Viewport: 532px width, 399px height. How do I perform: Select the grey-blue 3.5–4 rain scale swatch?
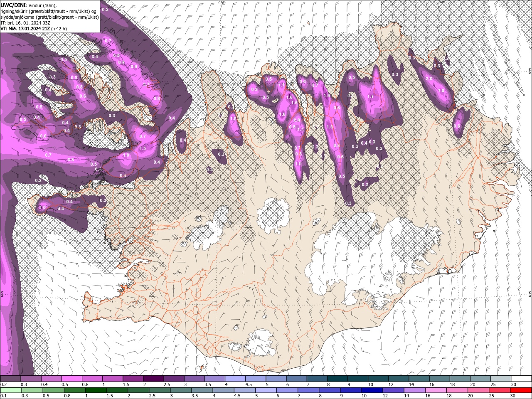click(202, 390)
